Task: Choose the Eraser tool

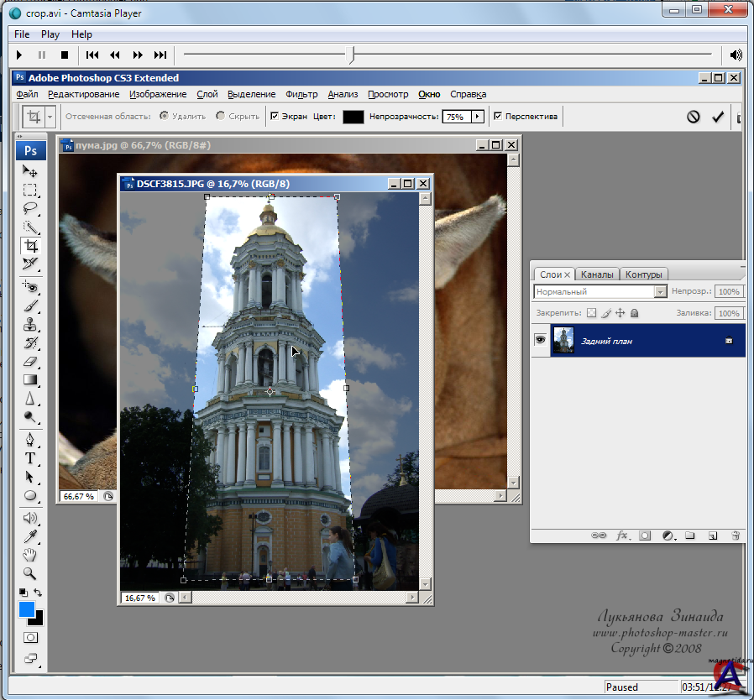Action: pos(30,362)
